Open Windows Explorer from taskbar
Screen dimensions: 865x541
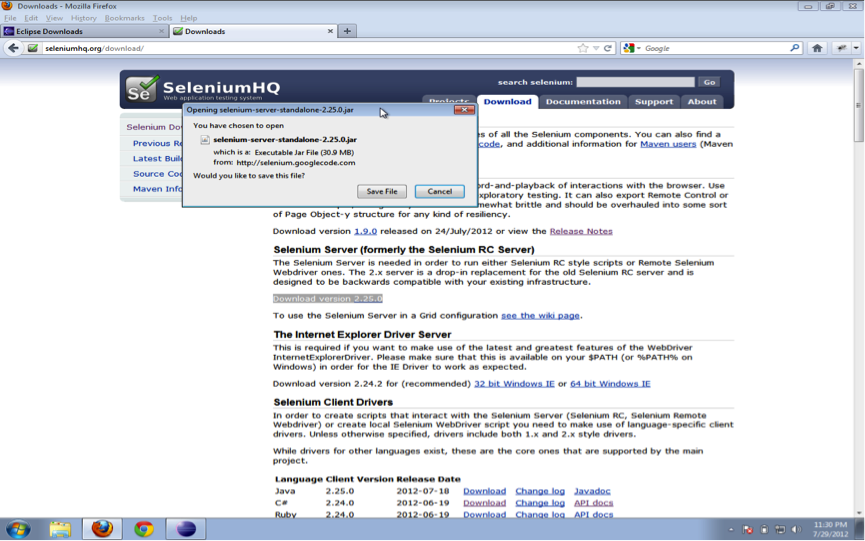point(60,529)
